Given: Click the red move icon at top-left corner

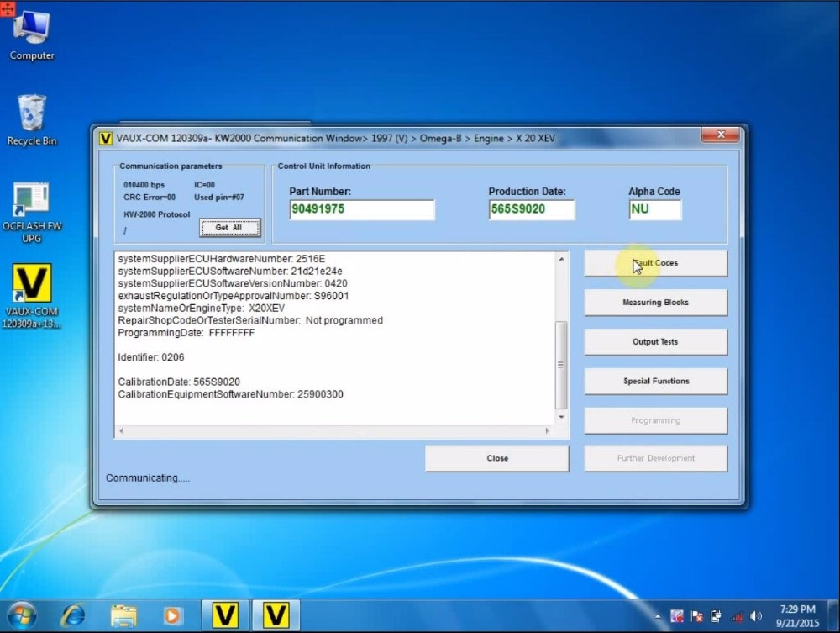Looking at the screenshot, I should [x=8, y=8].
